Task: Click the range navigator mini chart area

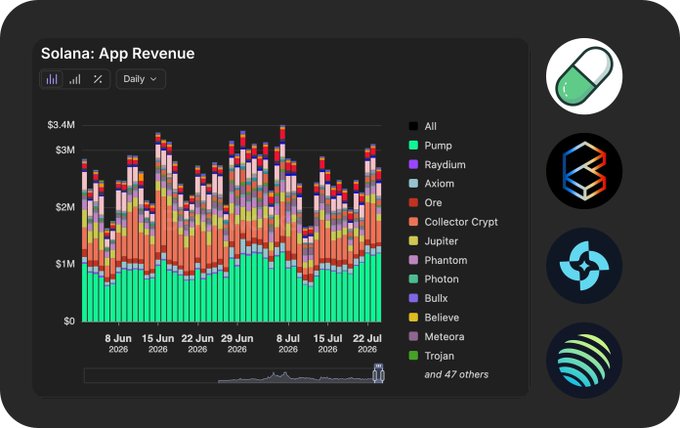Action: [x=234, y=376]
